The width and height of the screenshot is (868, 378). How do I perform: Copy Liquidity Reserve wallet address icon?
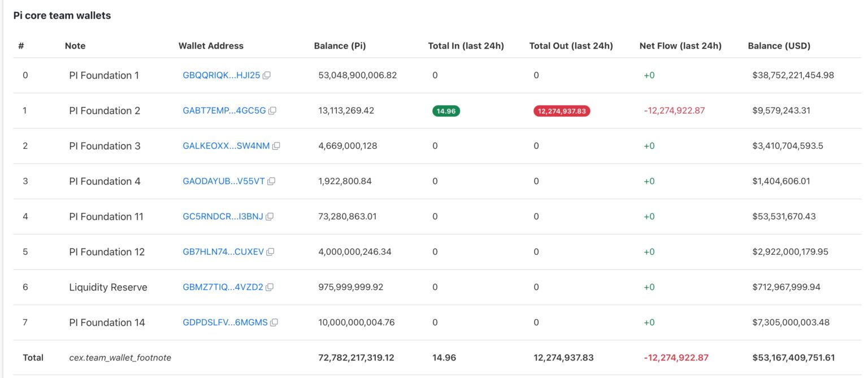(270, 287)
